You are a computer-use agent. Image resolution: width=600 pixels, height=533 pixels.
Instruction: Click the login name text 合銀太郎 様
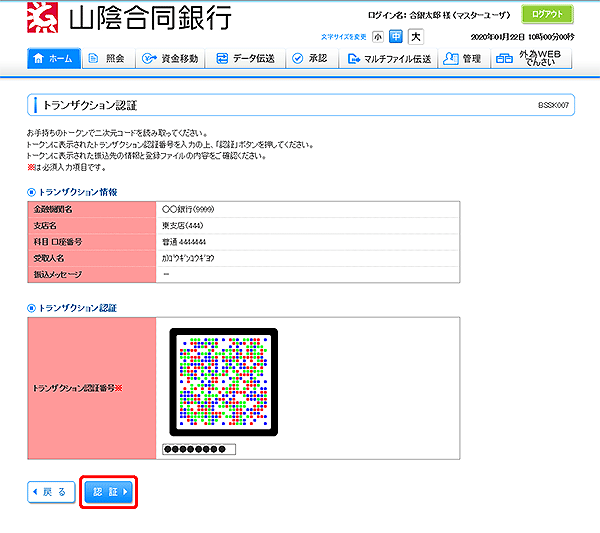point(430,15)
